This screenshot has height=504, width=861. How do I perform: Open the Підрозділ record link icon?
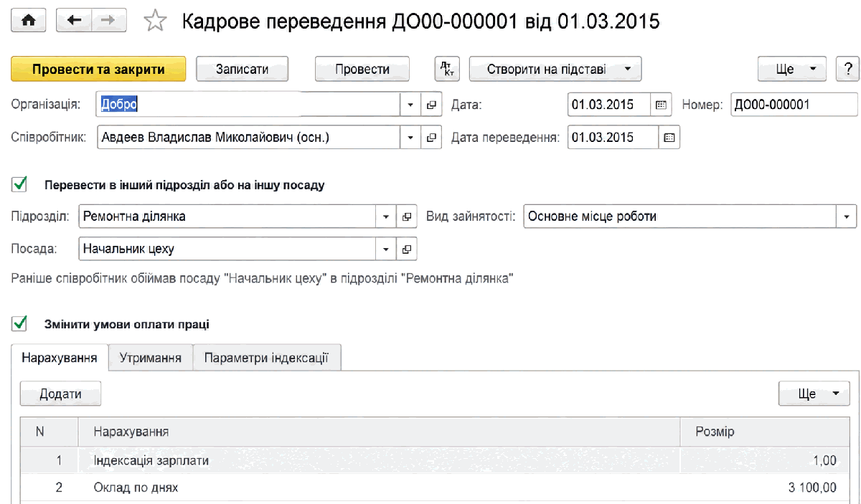[406, 216]
